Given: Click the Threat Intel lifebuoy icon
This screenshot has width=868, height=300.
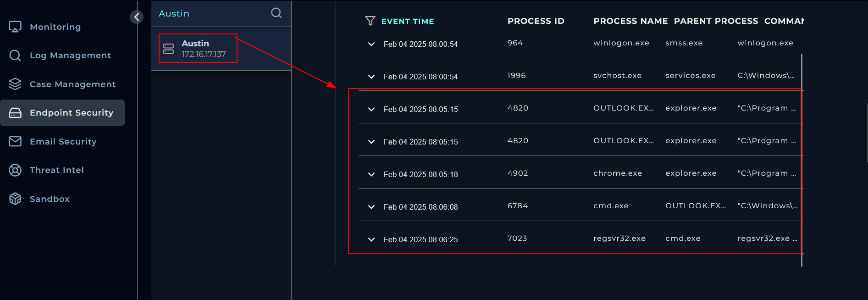Looking at the screenshot, I should point(15,170).
